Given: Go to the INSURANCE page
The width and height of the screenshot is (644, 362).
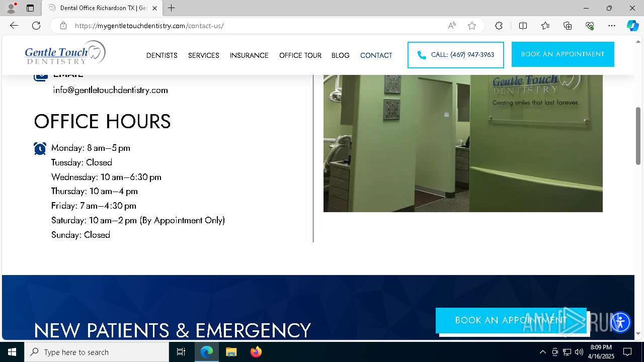Looking at the screenshot, I should (249, 55).
